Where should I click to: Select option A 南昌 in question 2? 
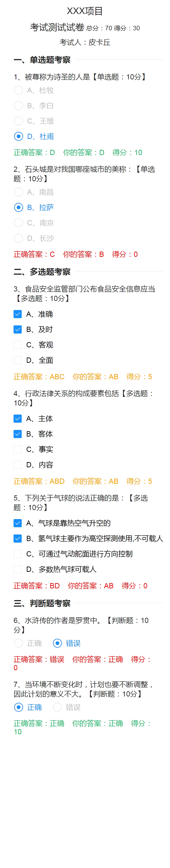[19, 192]
